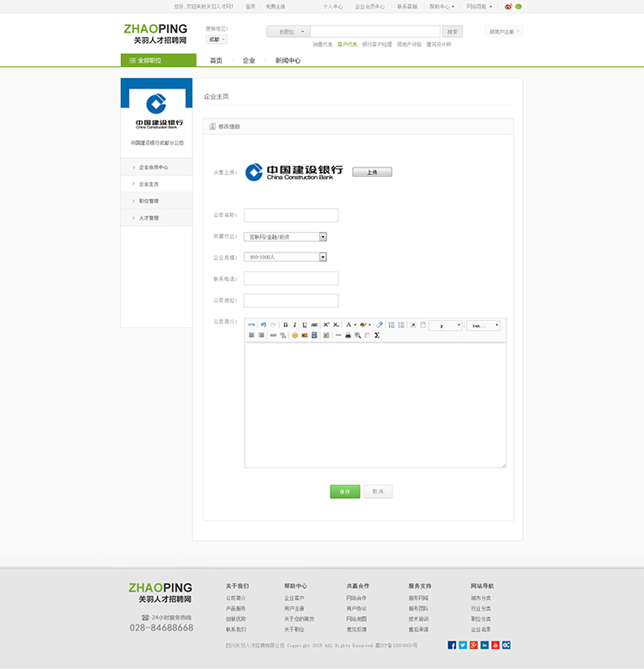Click the green 保存 save button

(x=344, y=492)
